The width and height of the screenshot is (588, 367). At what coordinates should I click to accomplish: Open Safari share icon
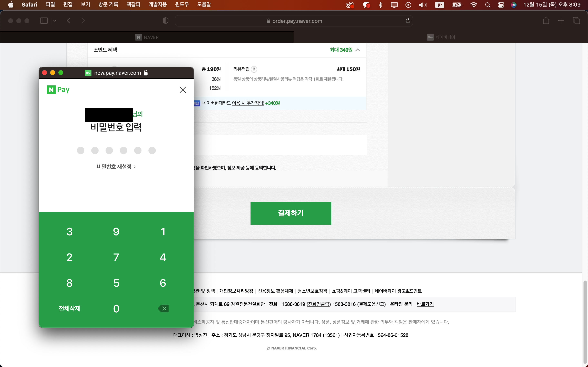tap(546, 21)
